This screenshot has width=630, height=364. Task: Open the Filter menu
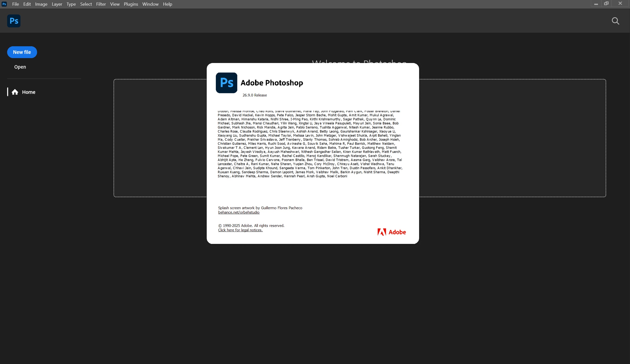coord(101,4)
